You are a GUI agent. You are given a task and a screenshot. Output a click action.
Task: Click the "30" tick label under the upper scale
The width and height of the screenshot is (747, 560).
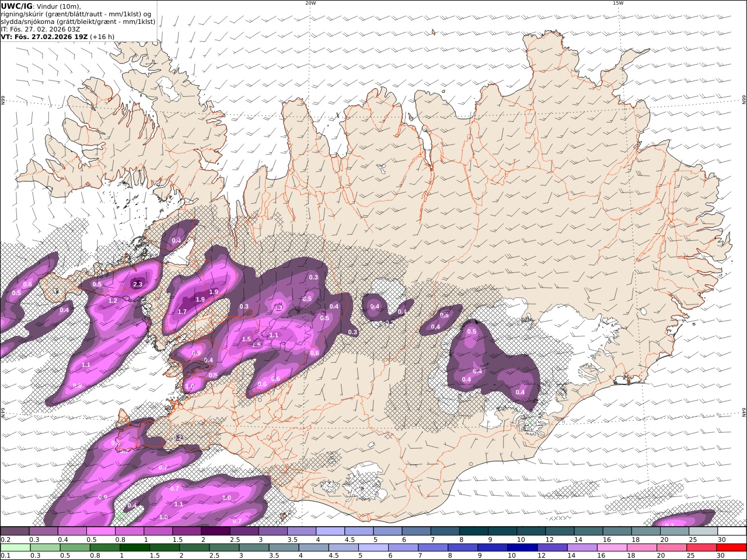[x=721, y=540]
